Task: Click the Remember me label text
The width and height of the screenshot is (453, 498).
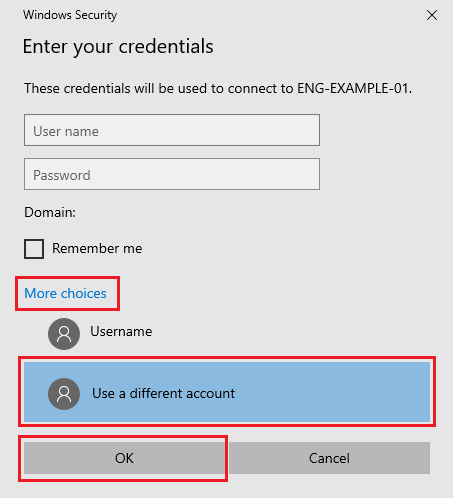Action: click(97, 248)
